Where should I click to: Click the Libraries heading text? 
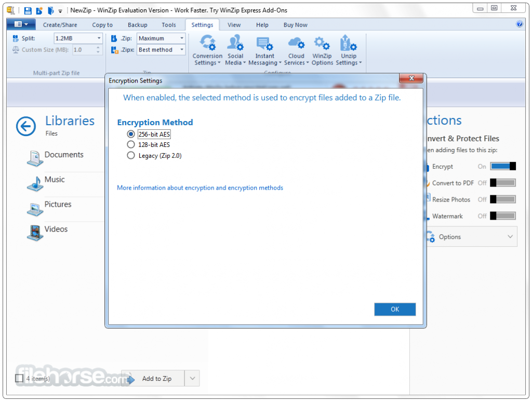[70, 121]
